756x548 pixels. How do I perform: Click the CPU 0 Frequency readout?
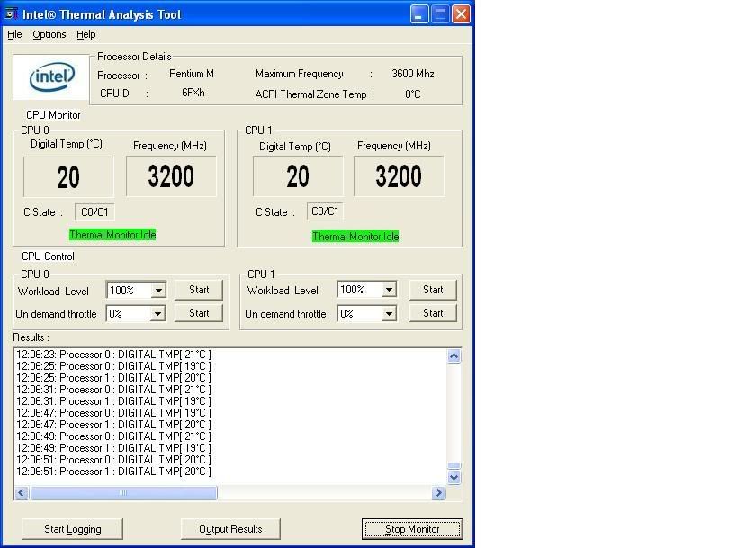point(171,176)
